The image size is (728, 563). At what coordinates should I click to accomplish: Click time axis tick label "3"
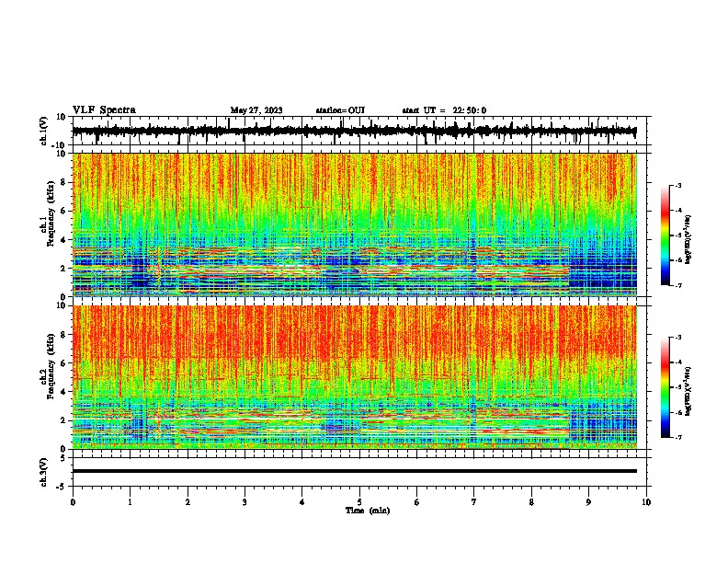(245, 502)
